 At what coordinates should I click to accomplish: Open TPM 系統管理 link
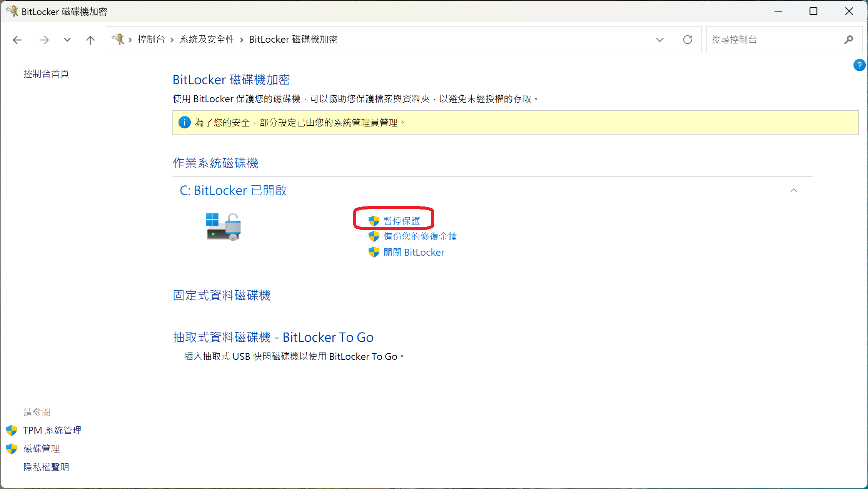coord(52,430)
